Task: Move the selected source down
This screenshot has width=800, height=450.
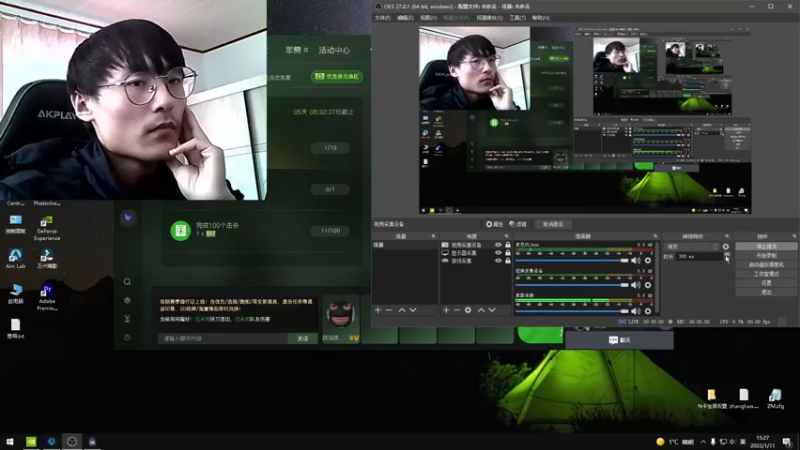Action: (x=492, y=310)
